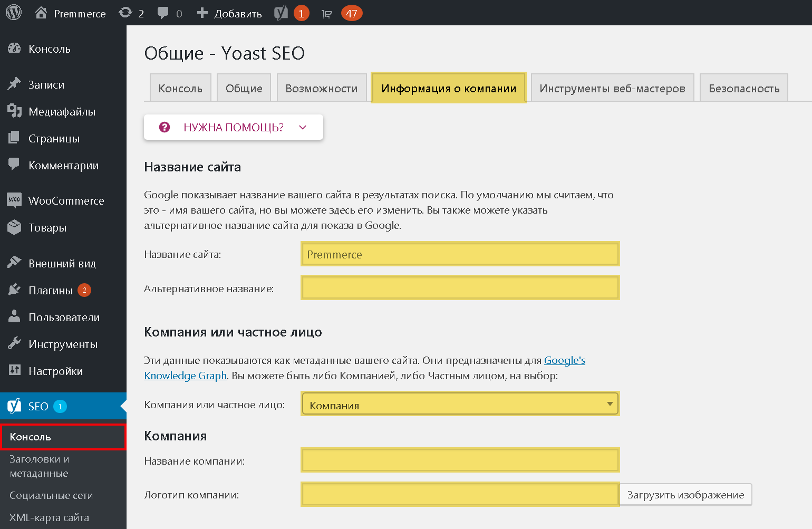Viewport: 812px width, 529px height.
Task: Switch to the Общие tab
Action: [x=244, y=88]
